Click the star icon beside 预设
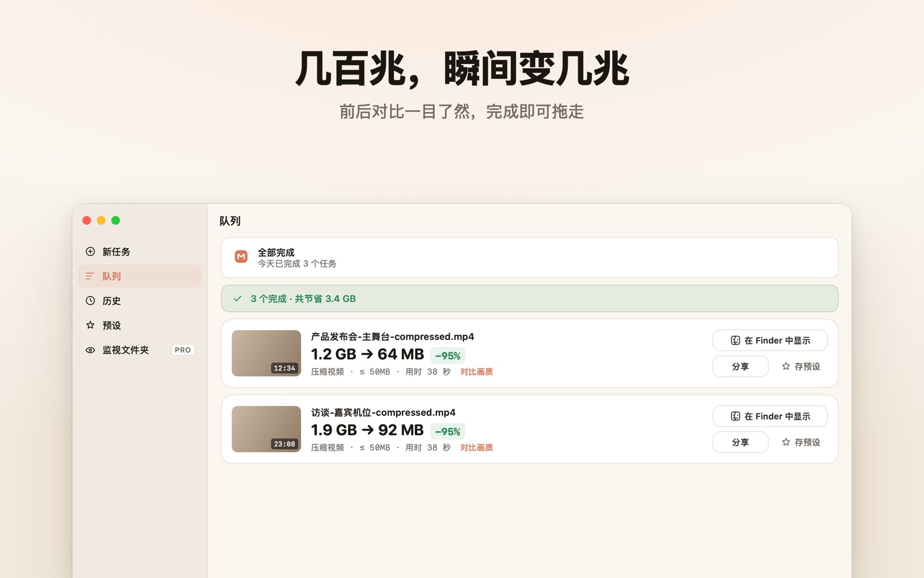924x578 pixels. (x=90, y=325)
